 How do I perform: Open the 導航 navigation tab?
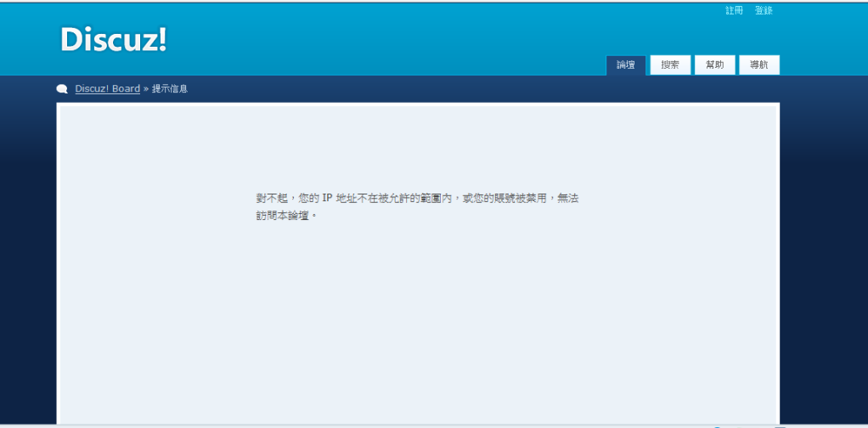[x=759, y=65]
